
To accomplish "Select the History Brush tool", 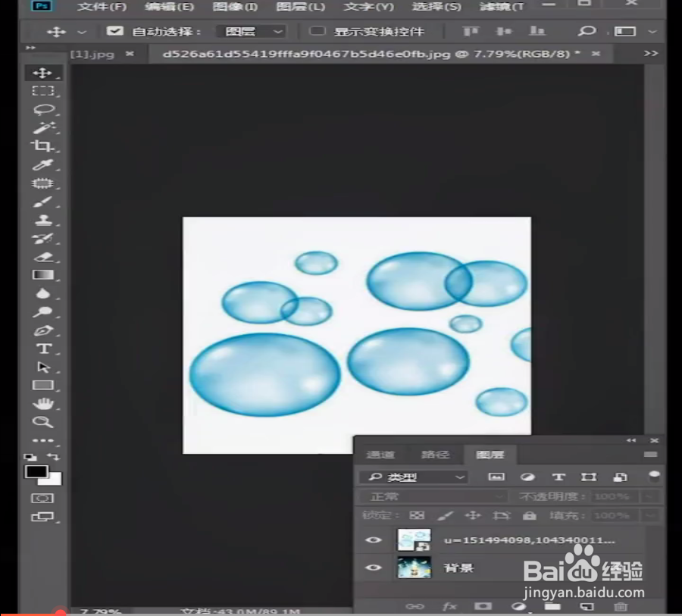I will point(42,239).
